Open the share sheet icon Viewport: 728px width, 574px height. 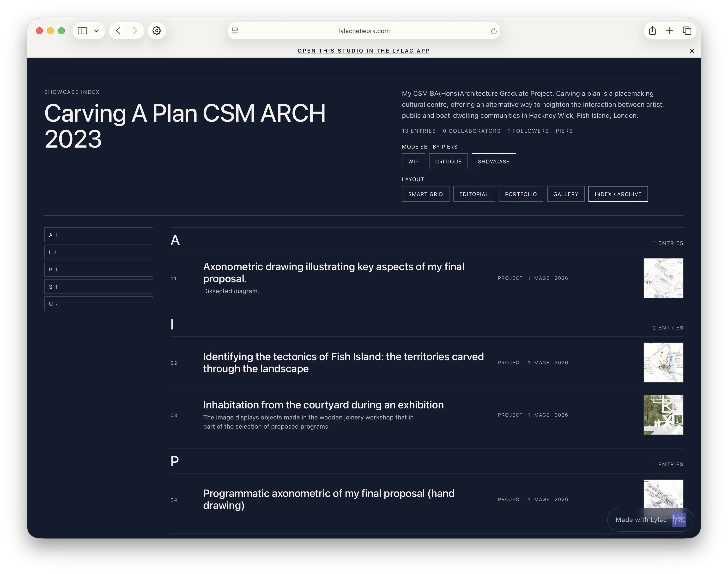(653, 30)
